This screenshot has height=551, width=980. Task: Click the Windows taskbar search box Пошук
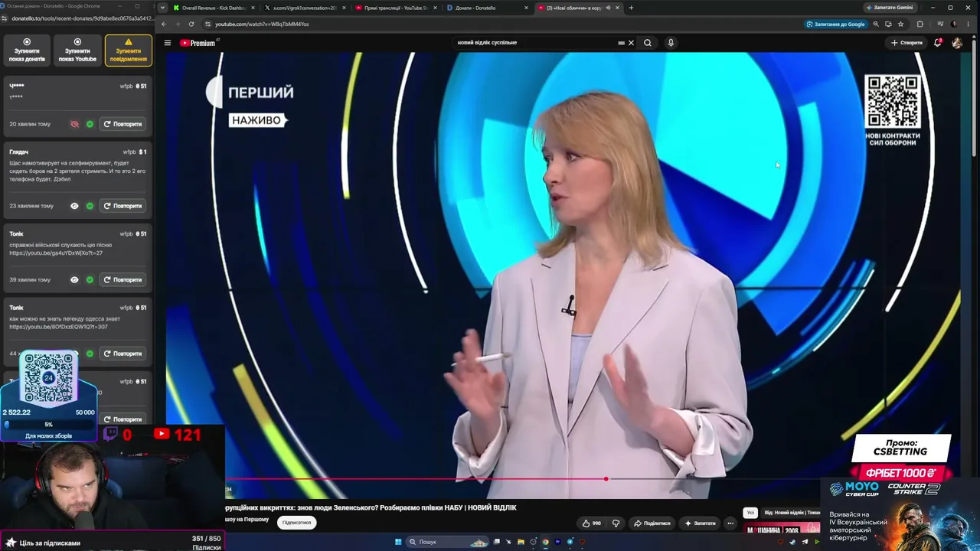pyautogui.click(x=448, y=542)
